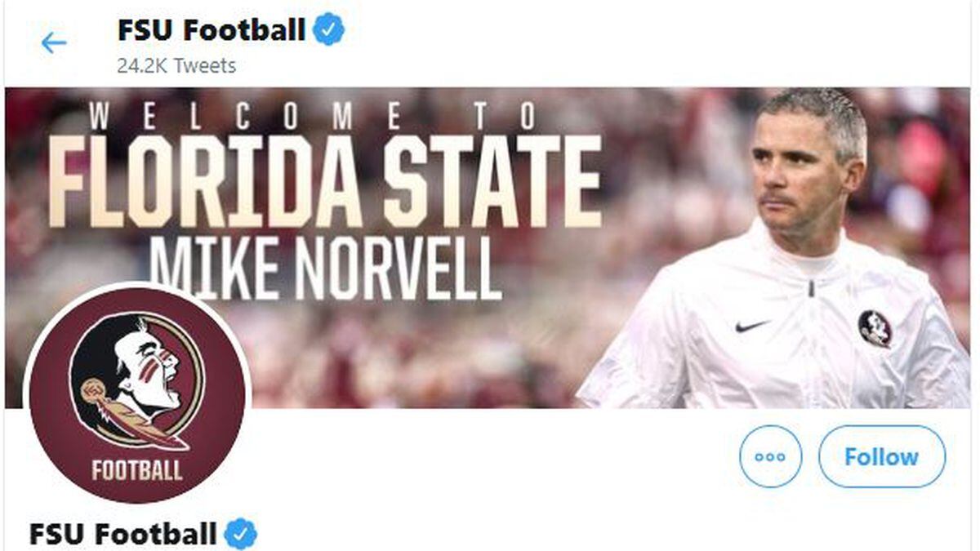Click the "FLORIDA STATE" banner text
This screenshot has height=551, width=980.
(x=325, y=181)
